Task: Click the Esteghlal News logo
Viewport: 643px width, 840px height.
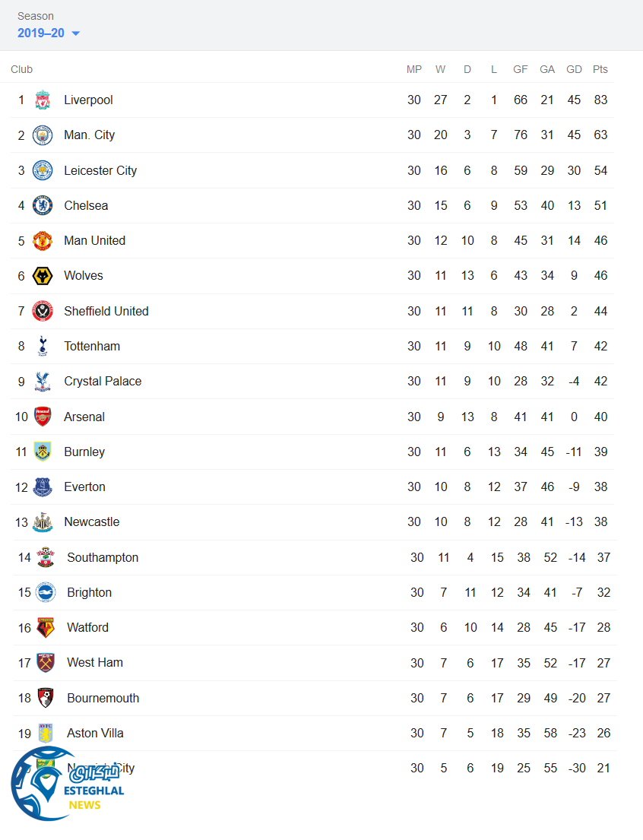Action: pos(67,785)
